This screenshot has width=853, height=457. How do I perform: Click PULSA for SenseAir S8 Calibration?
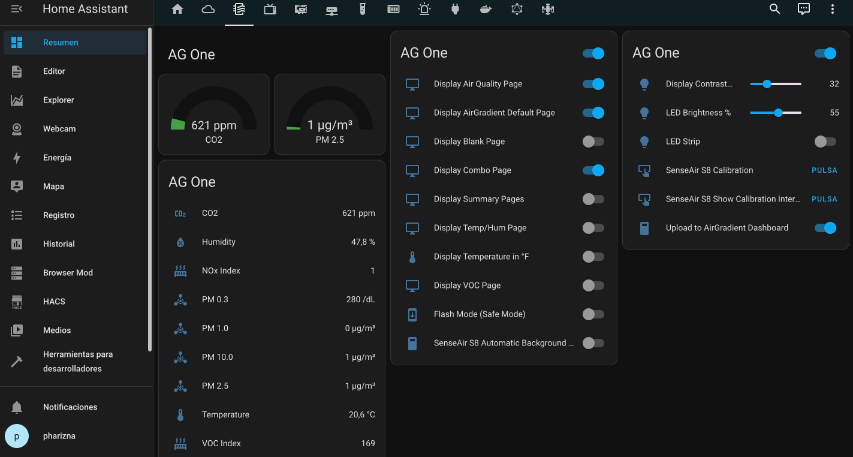coord(824,170)
